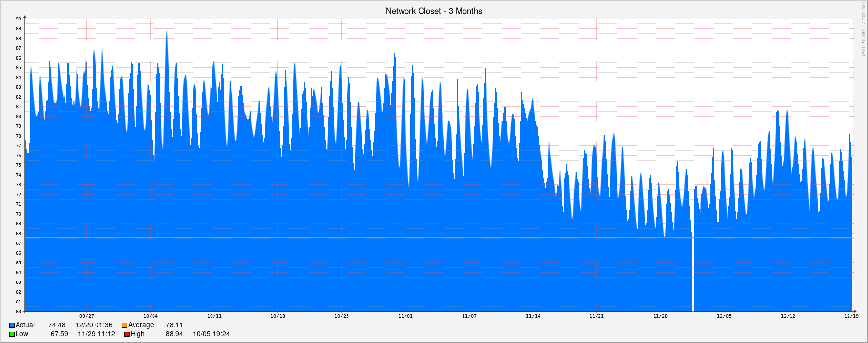Click the red arrow atop the y-axis
This screenshot has height=343, width=868.
click(x=25, y=17)
